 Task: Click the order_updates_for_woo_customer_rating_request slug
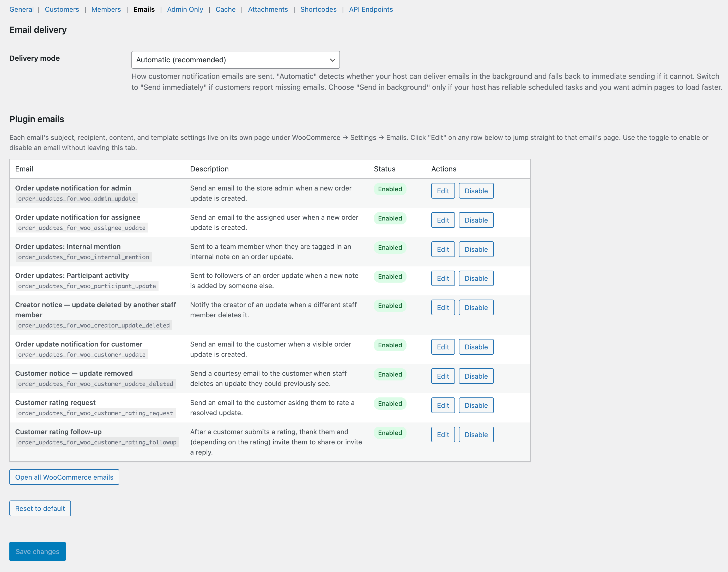(96, 413)
